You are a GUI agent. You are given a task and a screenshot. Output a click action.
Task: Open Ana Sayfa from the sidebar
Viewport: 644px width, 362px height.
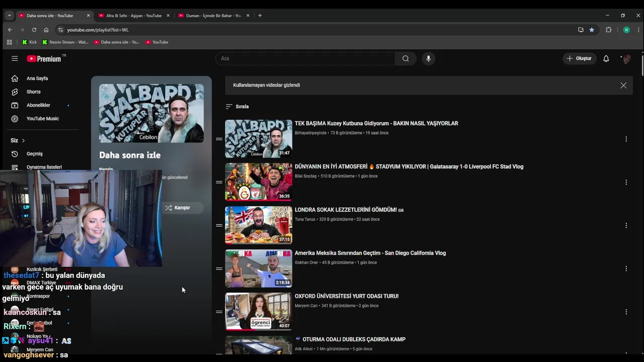(37, 78)
